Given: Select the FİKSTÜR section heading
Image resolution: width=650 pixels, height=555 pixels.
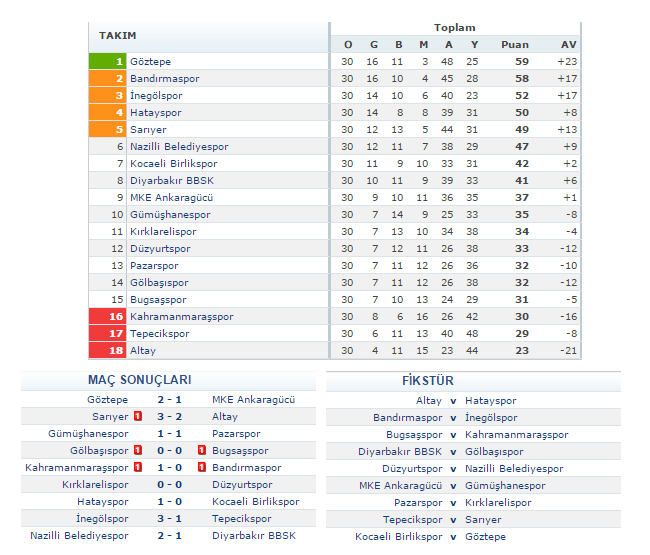Looking at the screenshot, I should [427, 381].
